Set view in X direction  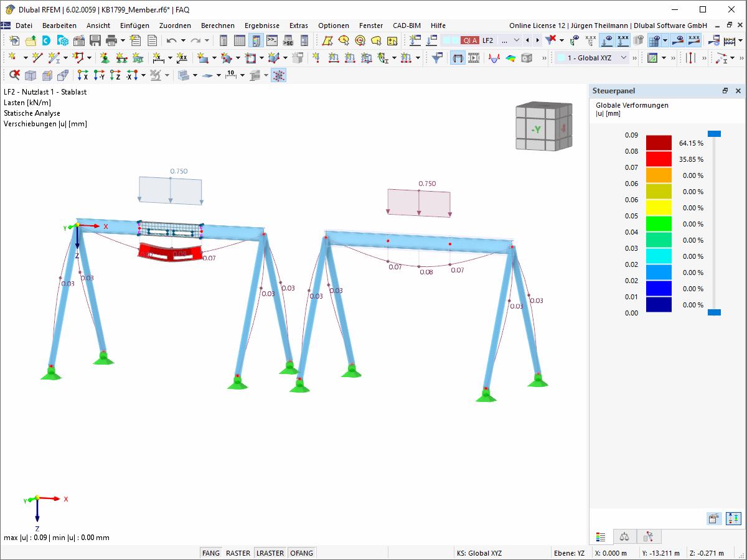coord(83,75)
